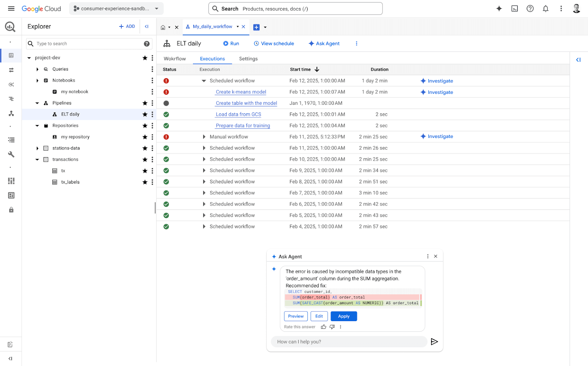
Task: Open the Gemini spark icon in top bar
Action: point(499,8)
